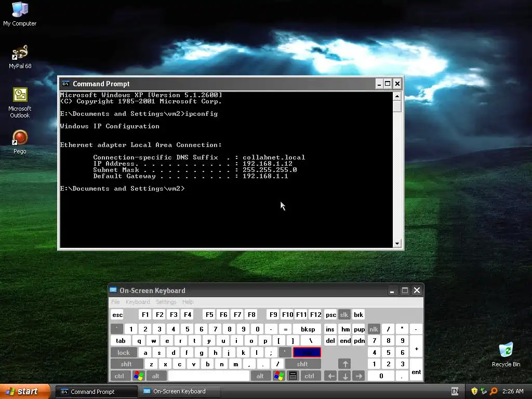Click the backtick key on keyboard
532x399 pixels.
pyautogui.click(x=117, y=329)
